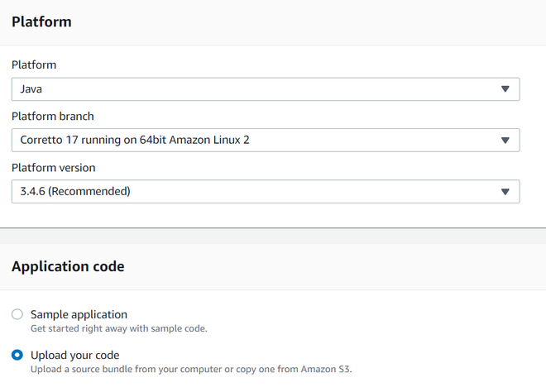Click 'Get started right away' description text

click(118, 328)
